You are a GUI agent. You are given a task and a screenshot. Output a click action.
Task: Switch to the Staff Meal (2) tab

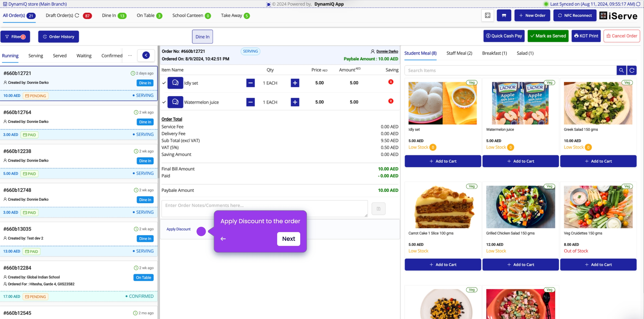pos(459,53)
